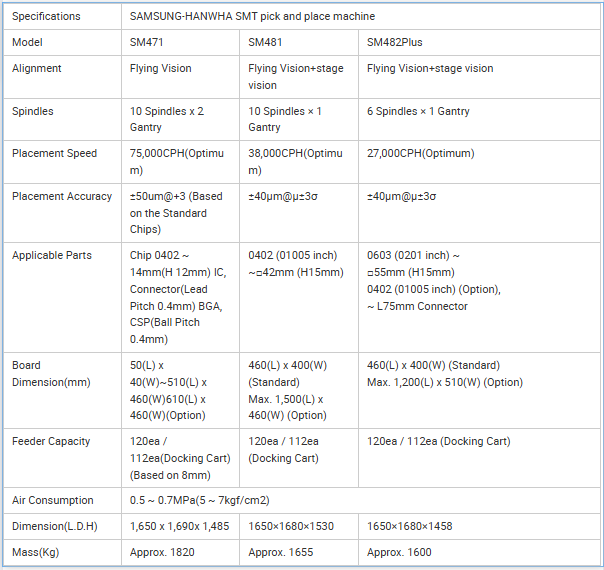This screenshot has width=604, height=570.
Task: Click the 0.5 ~ 0.7MPa air consumption value
Action: [x=200, y=500]
